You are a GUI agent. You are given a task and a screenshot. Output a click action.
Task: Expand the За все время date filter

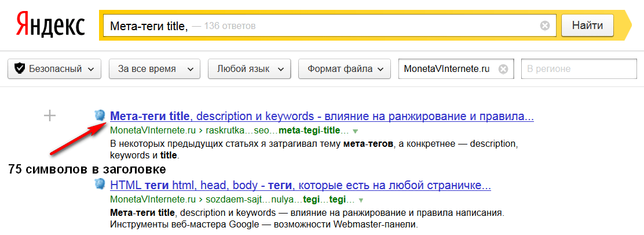[x=154, y=68]
